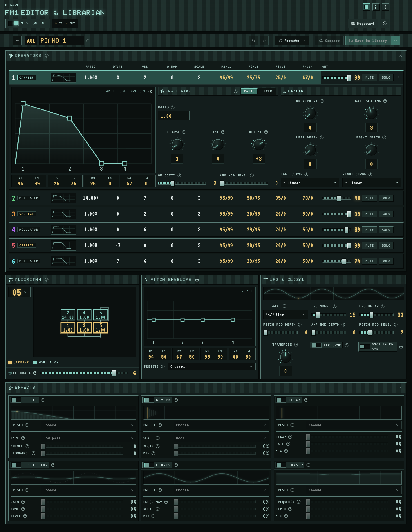This screenshot has height=532, width=412.
Task: Click the info icon beside Keyboard
Action: (385, 23)
